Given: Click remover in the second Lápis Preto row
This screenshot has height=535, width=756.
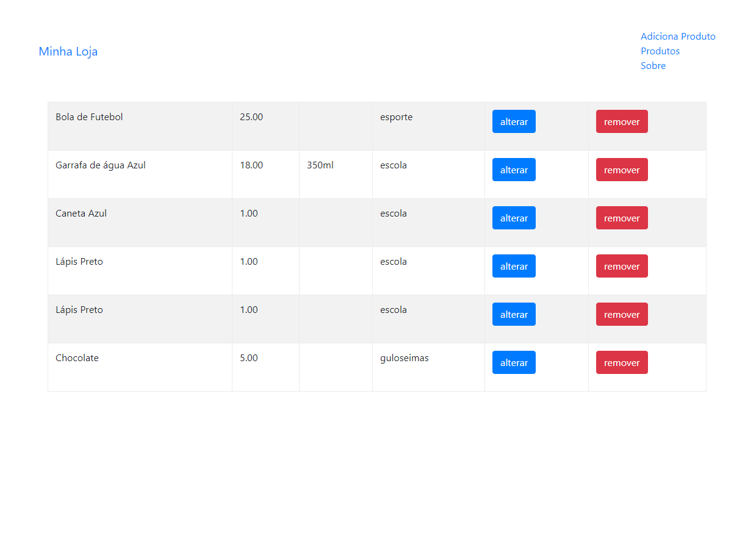Looking at the screenshot, I should tap(622, 314).
